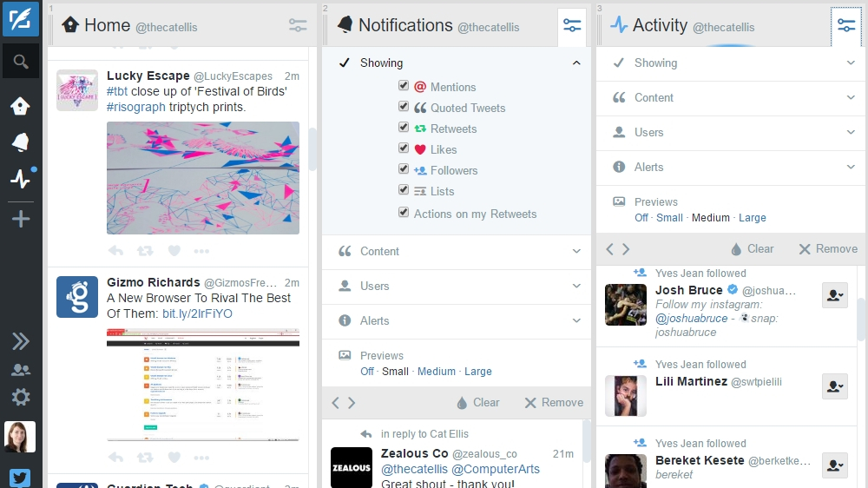Viewport: 868px width, 488px height.
Task: Expand the sidebar with the double-arrow icon
Action: tap(21, 341)
